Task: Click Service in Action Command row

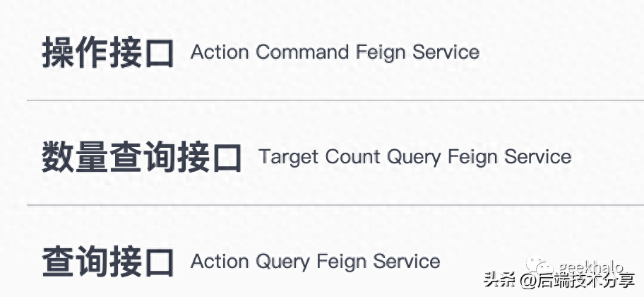Action: (x=446, y=52)
